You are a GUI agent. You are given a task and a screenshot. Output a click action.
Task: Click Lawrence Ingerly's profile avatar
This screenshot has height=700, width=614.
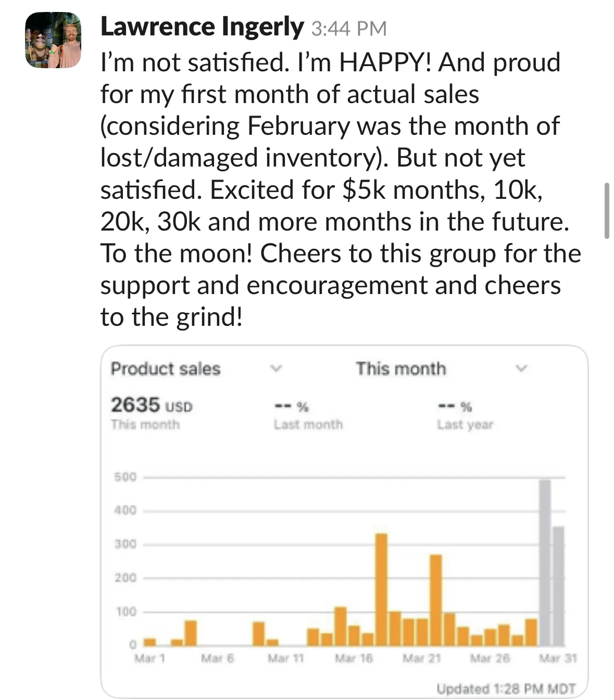53,40
